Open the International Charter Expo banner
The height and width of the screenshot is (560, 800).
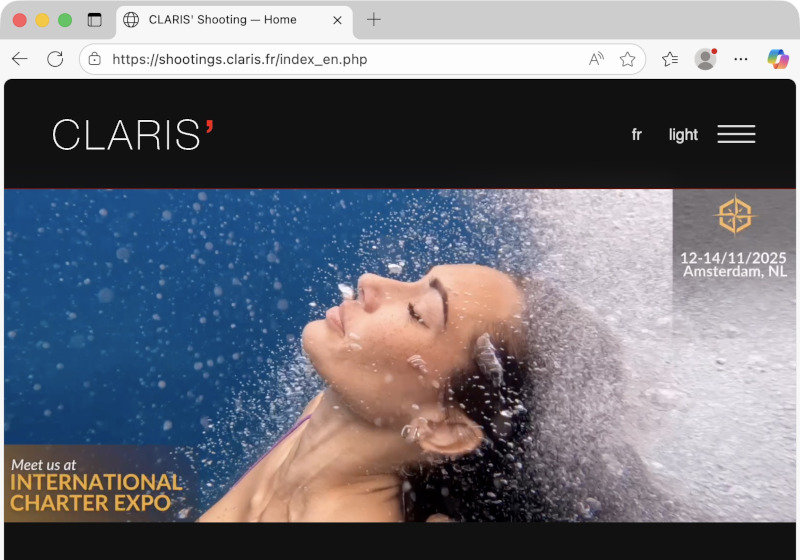tap(96, 485)
